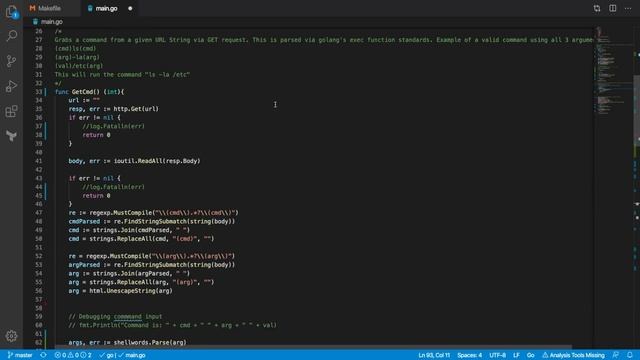The image size is (640, 360).
Task: Click the horizontal editor scrollbar
Action: click(x=298, y=347)
